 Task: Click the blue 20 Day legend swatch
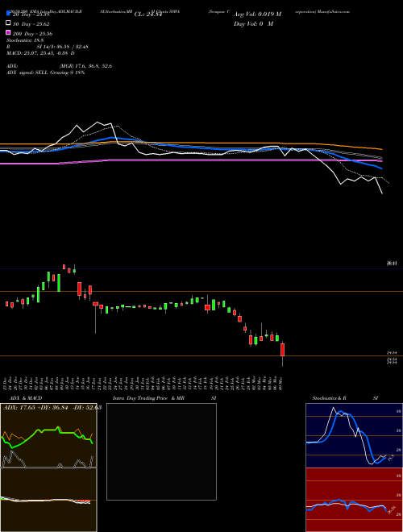click(8, 14)
